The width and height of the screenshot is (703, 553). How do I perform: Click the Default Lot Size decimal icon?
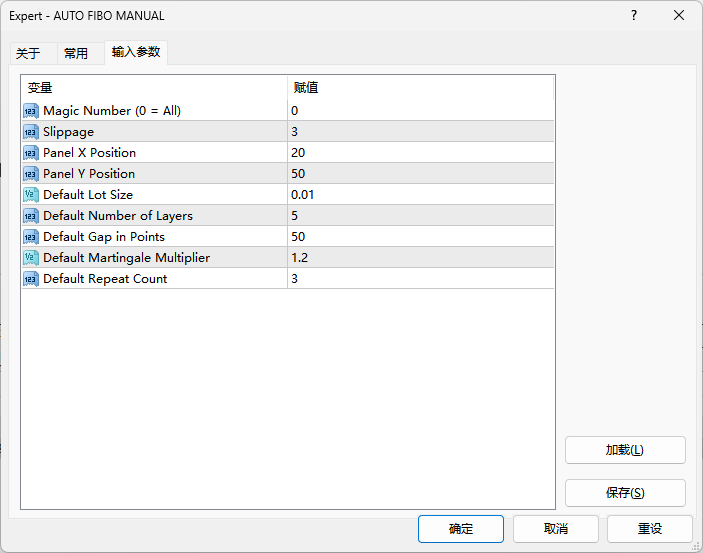31,195
